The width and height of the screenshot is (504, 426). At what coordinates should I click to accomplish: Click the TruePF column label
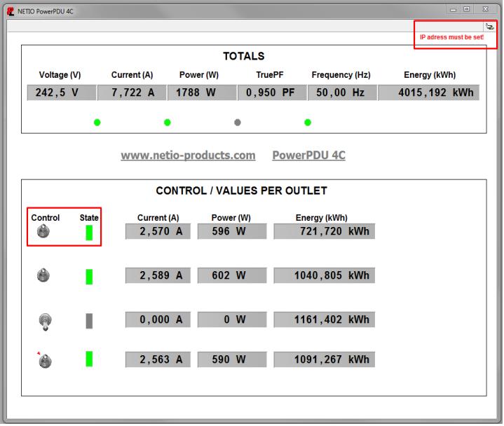[x=270, y=75]
